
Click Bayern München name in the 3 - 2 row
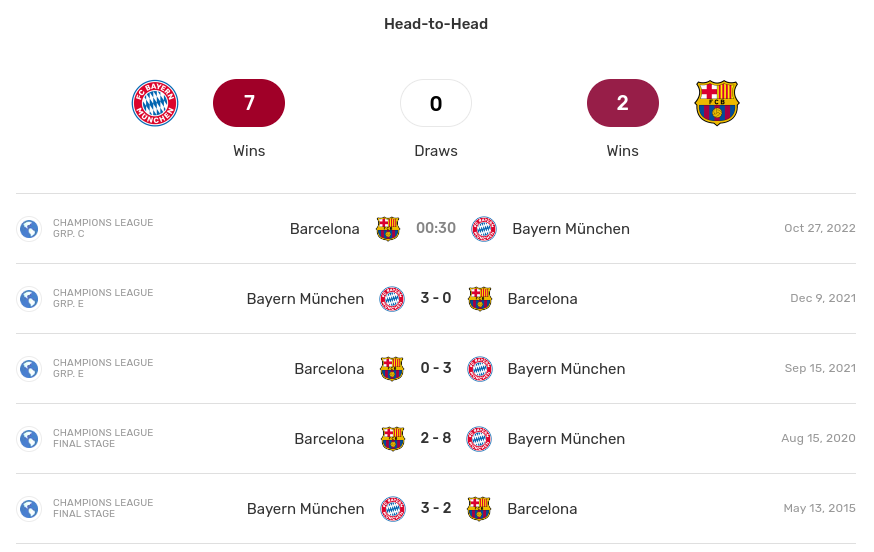tap(305, 509)
